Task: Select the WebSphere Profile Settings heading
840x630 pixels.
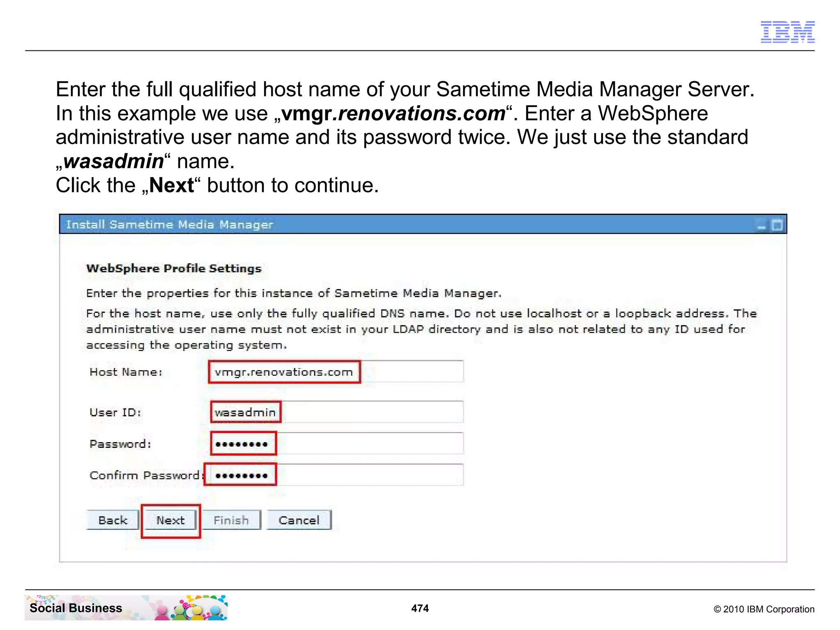Action: pyautogui.click(x=174, y=268)
